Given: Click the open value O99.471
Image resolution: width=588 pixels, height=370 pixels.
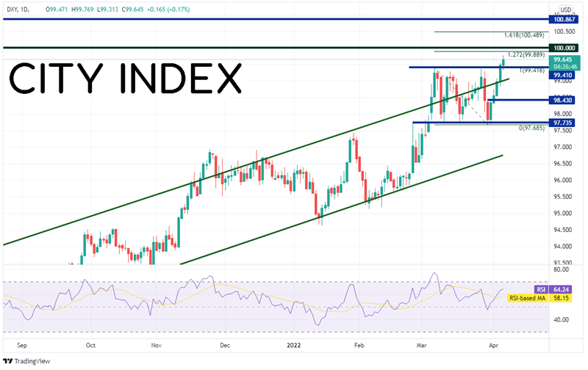Looking at the screenshot, I should (x=57, y=10).
